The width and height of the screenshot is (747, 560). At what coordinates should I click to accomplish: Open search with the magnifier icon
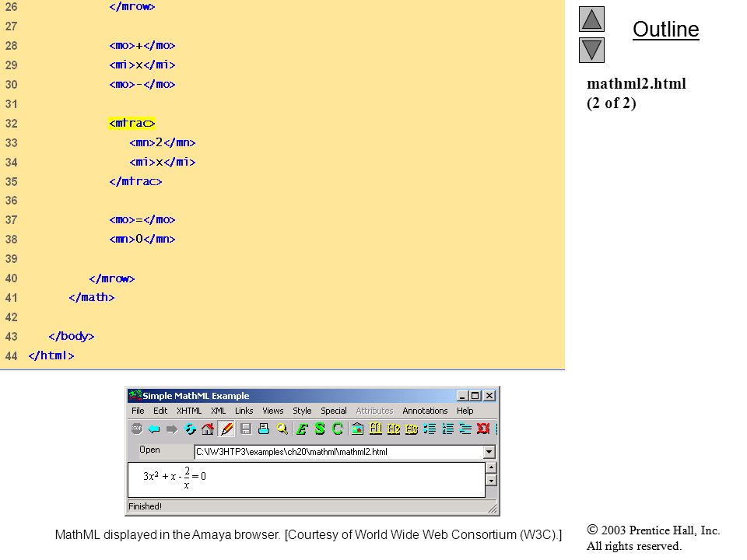point(282,429)
